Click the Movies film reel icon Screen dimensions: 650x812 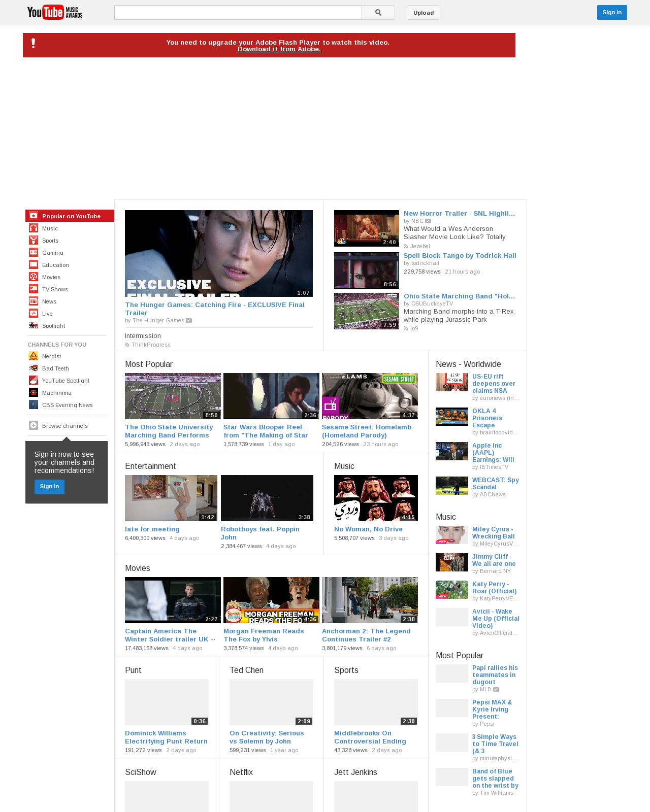coord(34,277)
